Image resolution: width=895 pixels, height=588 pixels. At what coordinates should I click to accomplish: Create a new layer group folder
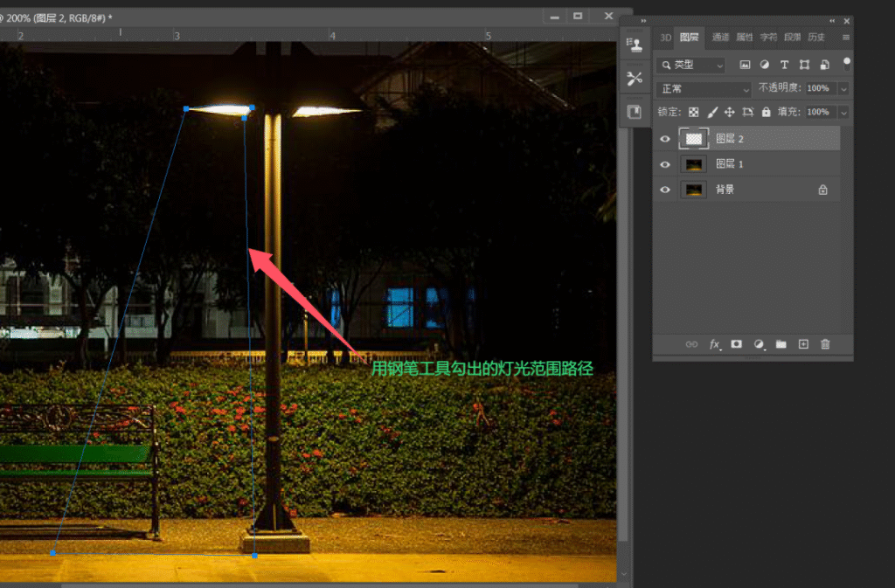click(x=781, y=344)
